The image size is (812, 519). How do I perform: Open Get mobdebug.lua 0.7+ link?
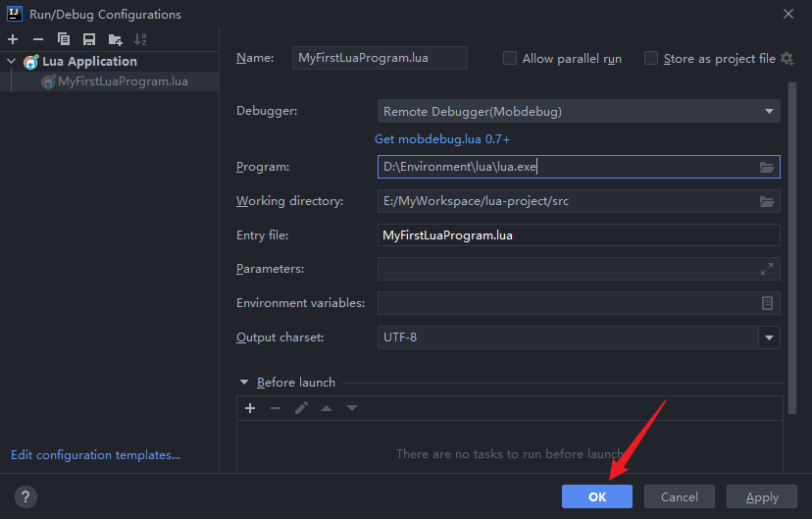pyautogui.click(x=442, y=139)
